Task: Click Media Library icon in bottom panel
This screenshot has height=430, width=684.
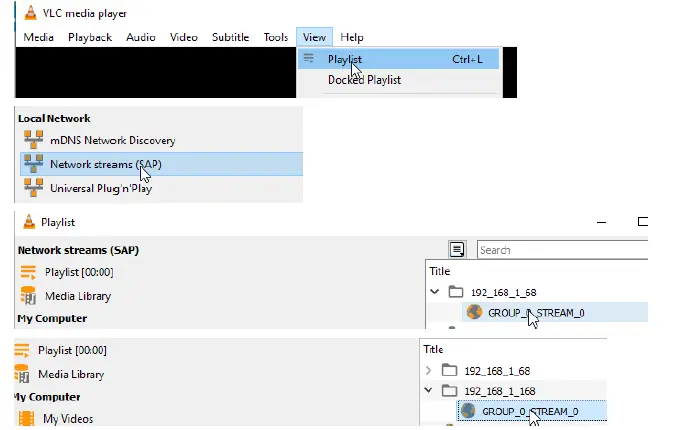Action: (22, 374)
